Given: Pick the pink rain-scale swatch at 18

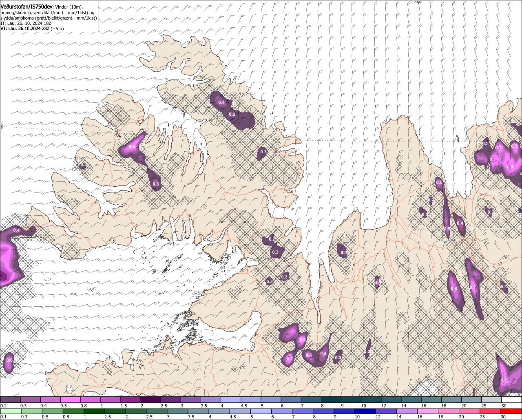Looking at the screenshot, I should pos(449,411).
